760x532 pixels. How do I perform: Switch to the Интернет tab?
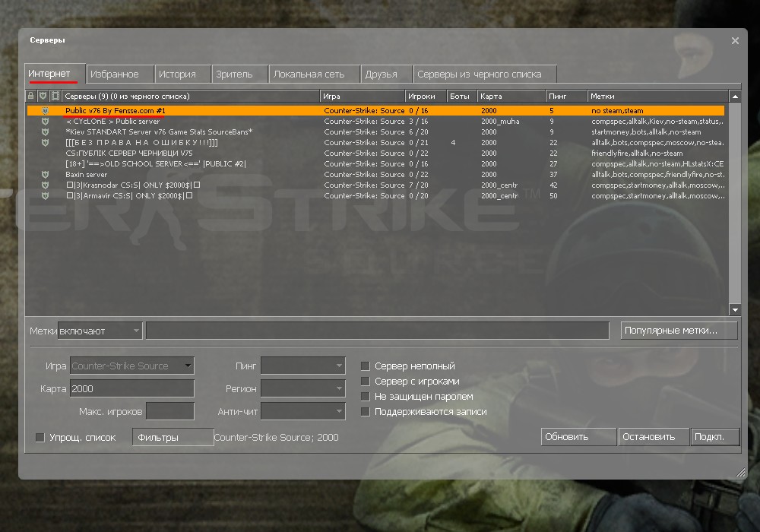pos(55,74)
